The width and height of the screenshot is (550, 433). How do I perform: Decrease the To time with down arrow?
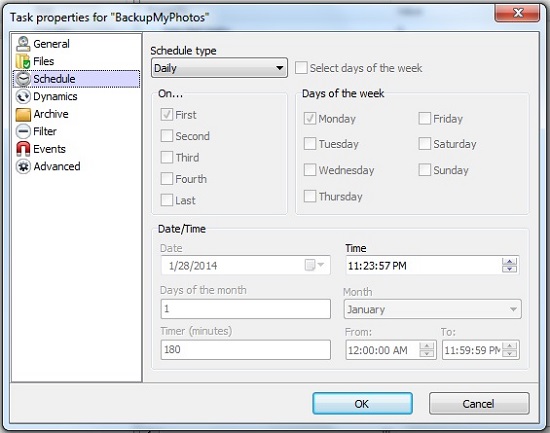click(x=510, y=354)
